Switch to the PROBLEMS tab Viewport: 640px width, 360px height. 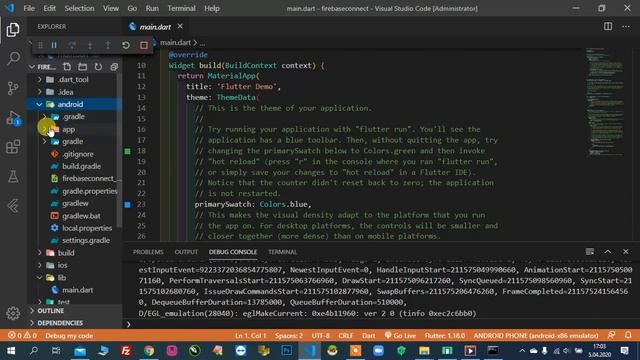click(148, 252)
